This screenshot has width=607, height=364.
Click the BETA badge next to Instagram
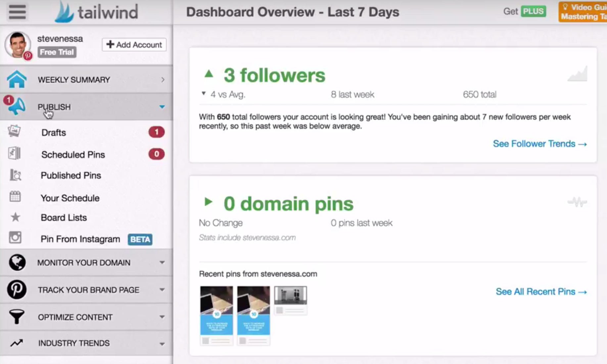[140, 239]
